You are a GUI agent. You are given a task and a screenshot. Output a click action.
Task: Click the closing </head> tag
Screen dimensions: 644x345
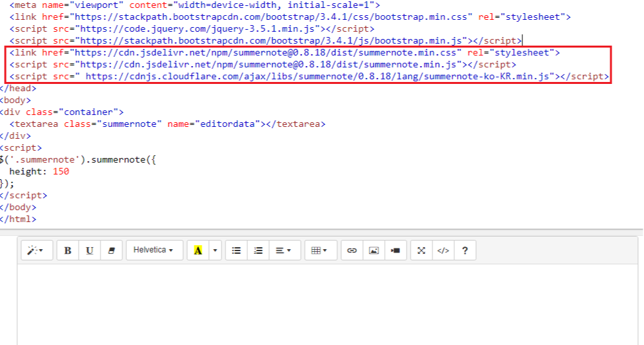point(18,89)
